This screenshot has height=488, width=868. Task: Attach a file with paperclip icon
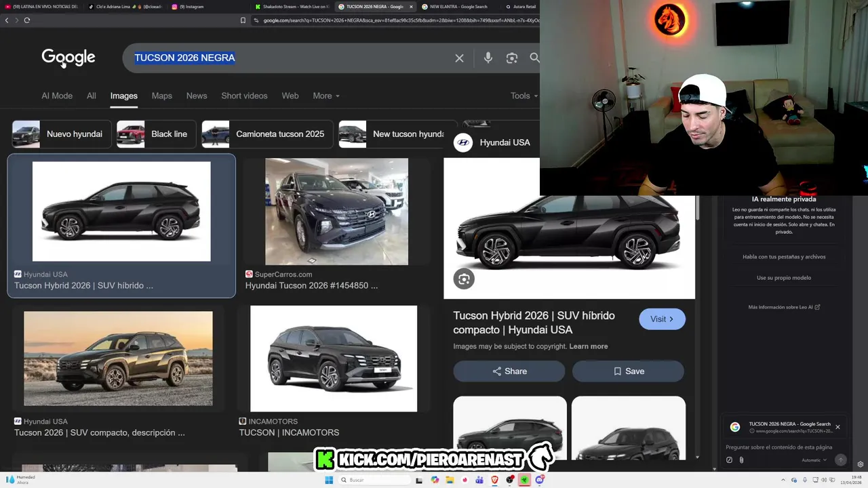coord(741,460)
